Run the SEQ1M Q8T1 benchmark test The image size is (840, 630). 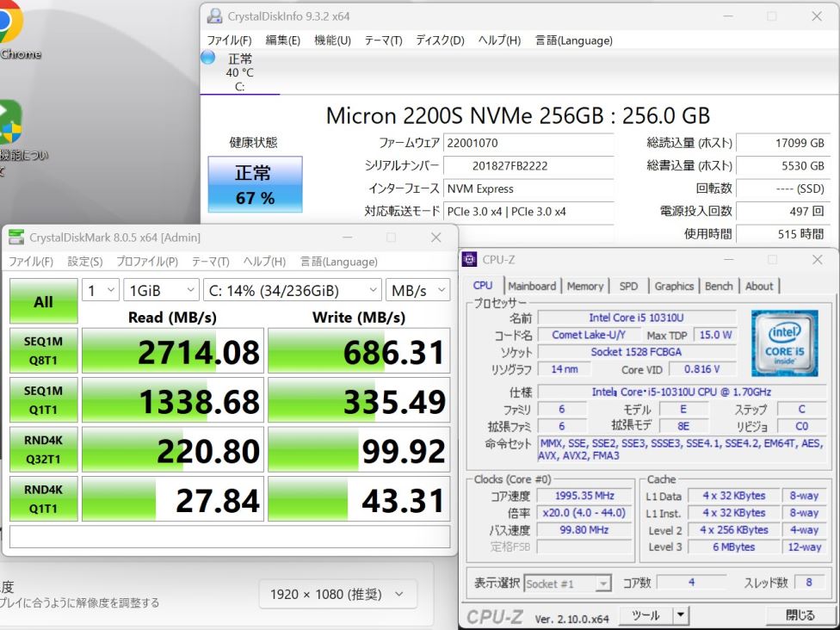click(x=43, y=351)
